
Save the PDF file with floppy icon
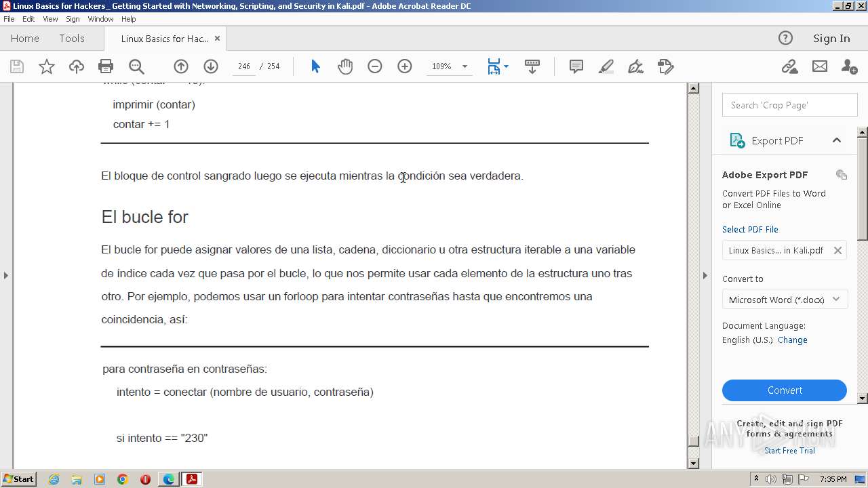tap(17, 66)
